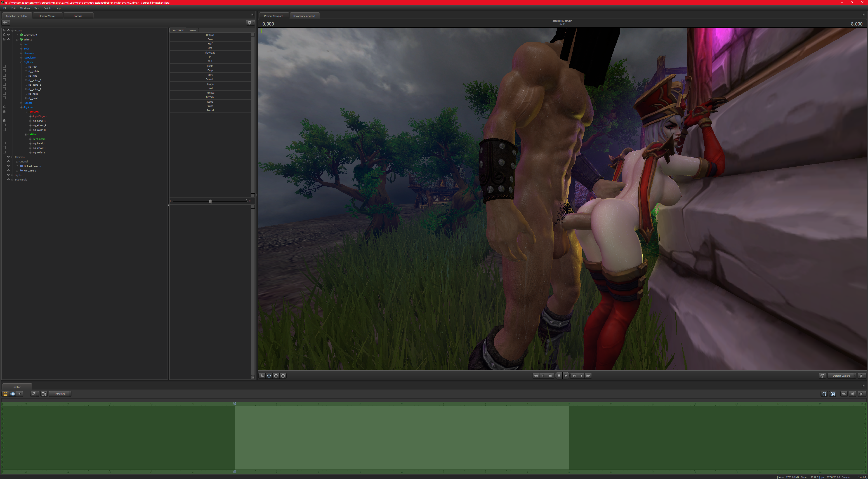Step to the previous frame
This screenshot has height=479, width=868.
550,376
